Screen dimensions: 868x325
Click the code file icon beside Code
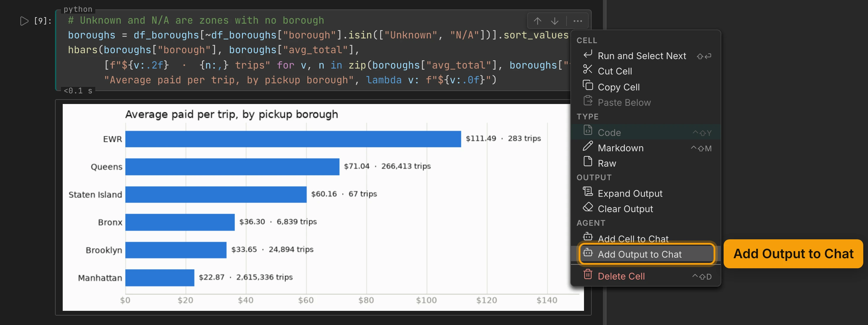(587, 130)
